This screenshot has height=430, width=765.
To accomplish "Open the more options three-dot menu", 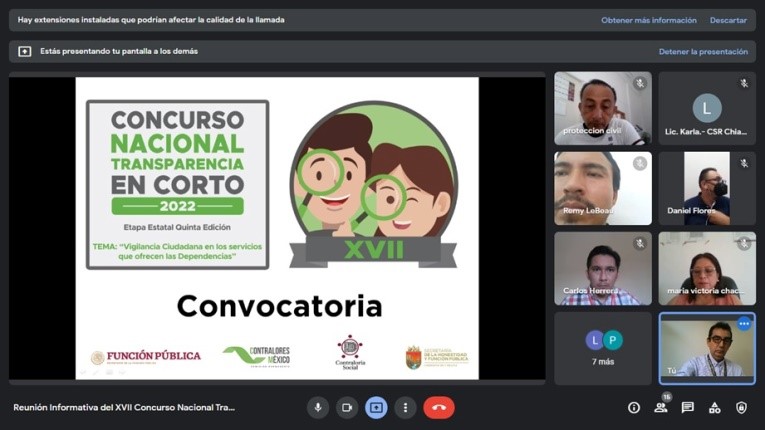I will (405, 408).
